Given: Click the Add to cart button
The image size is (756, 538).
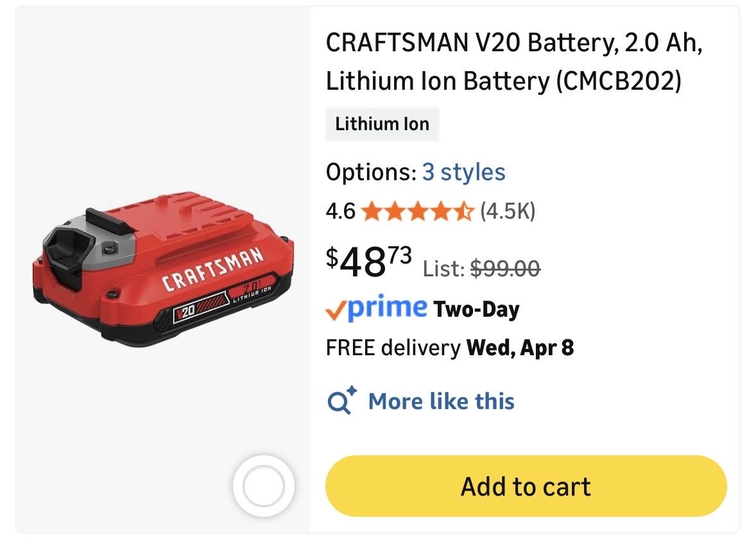Looking at the screenshot, I should click(x=526, y=486).
